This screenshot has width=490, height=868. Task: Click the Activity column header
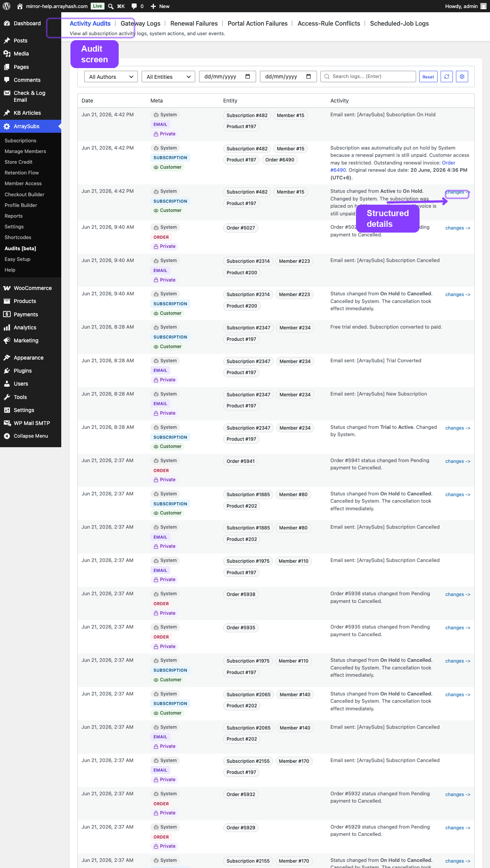pos(340,101)
